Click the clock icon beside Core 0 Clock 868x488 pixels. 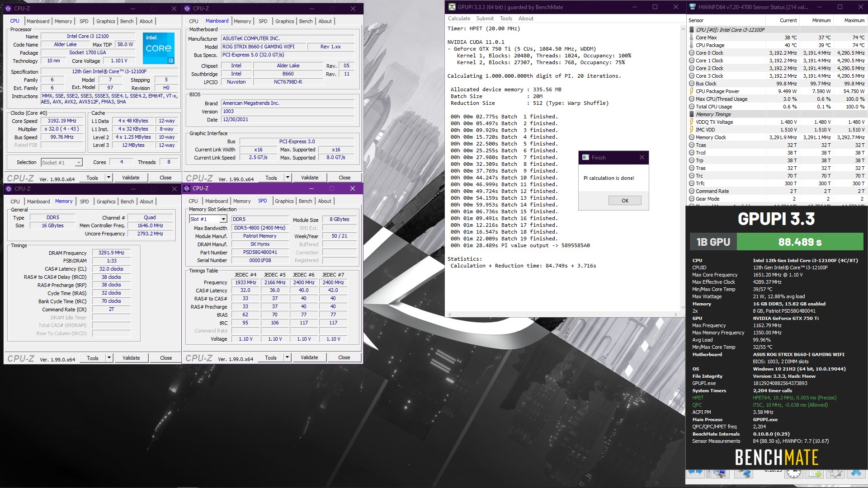coord(691,53)
